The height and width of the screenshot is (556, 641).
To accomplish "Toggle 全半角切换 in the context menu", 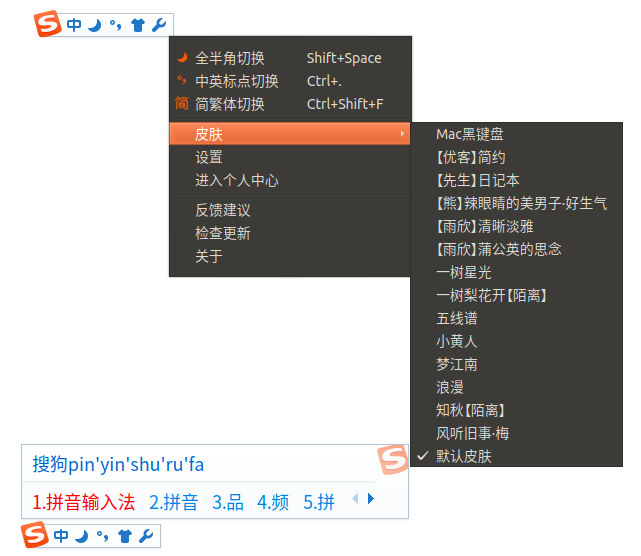I will [230, 58].
